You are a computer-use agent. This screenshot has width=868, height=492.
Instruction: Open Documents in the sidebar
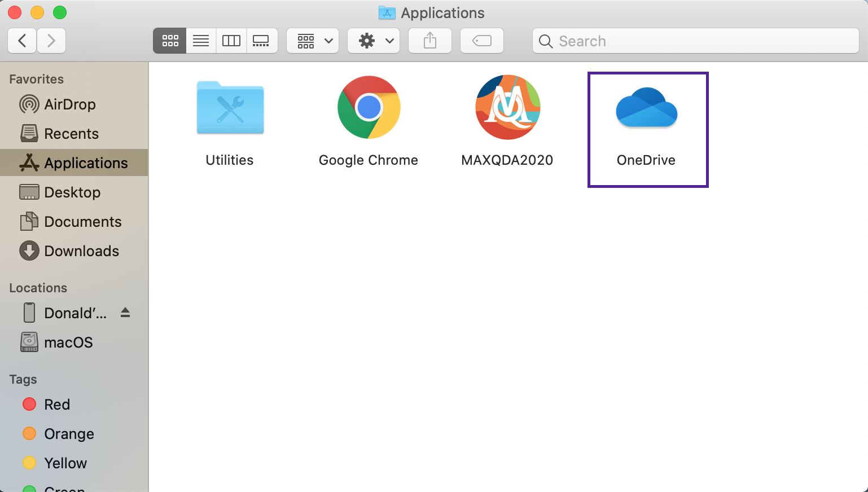74,222
